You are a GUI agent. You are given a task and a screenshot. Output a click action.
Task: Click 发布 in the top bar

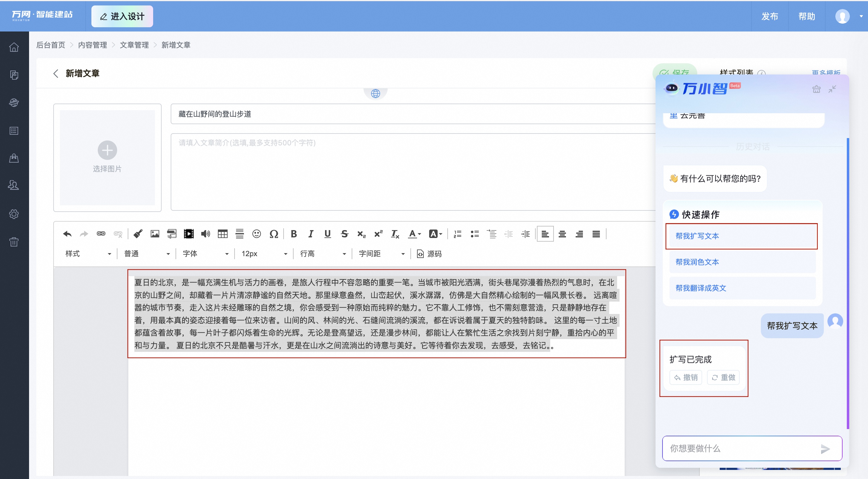[770, 16]
